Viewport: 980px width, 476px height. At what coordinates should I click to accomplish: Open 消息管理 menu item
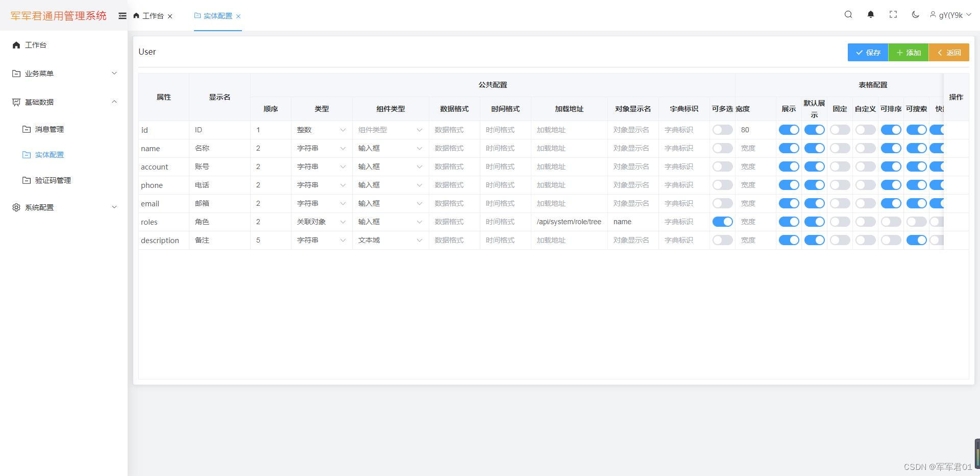point(64,129)
